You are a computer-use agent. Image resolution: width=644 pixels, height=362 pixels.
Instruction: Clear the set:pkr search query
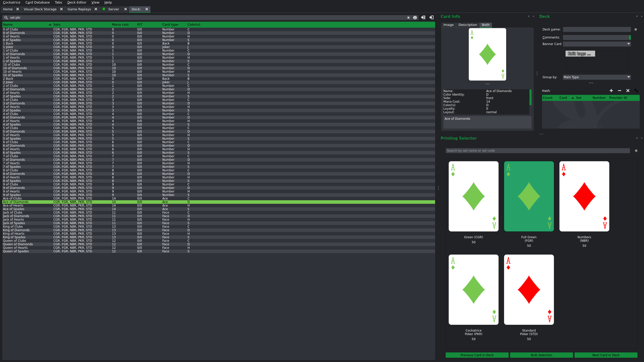coord(408,17)
